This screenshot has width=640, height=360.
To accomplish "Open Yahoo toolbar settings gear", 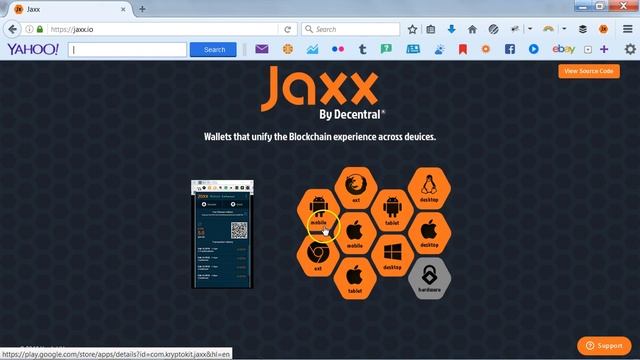I will click(x=630, y=49).
